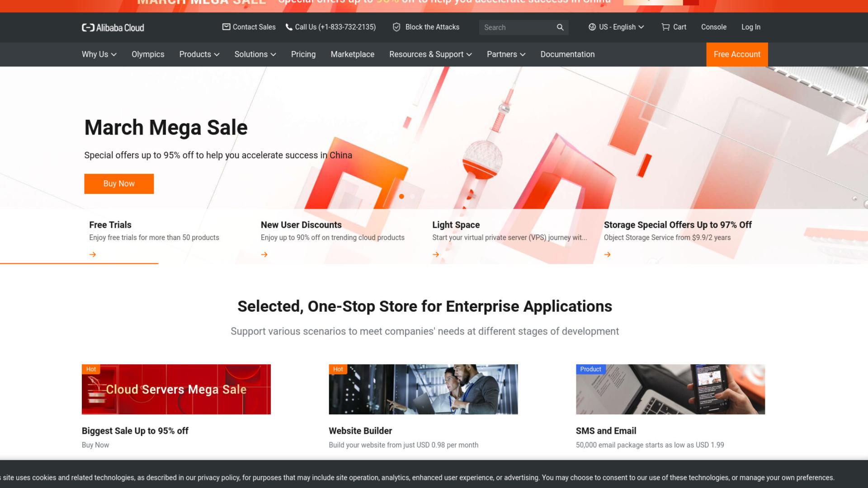The width and height of the screenshot is (868, 488).
Task: Click the search magnifier icon
Action: [560, 28]
